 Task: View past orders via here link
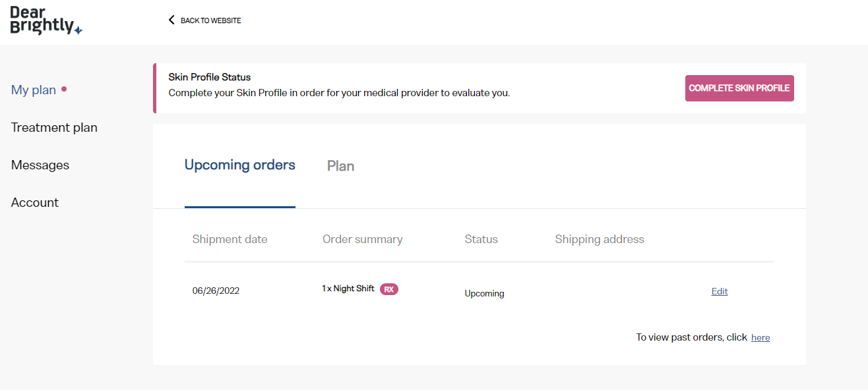760,337
